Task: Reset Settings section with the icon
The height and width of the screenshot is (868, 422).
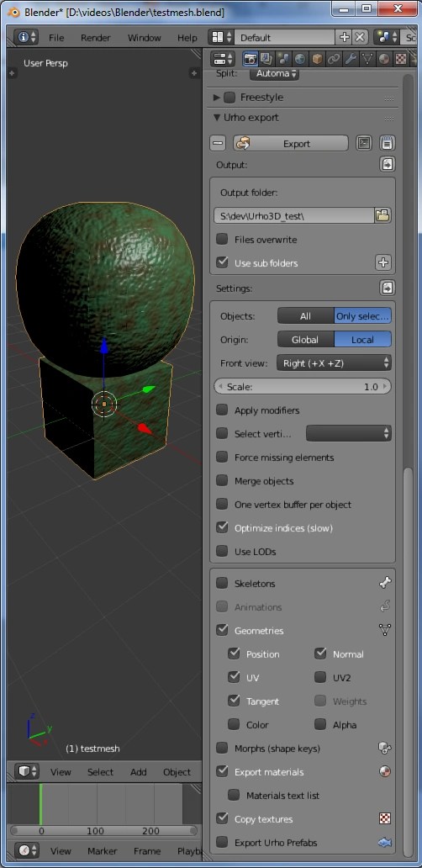Action: (388, 288)
